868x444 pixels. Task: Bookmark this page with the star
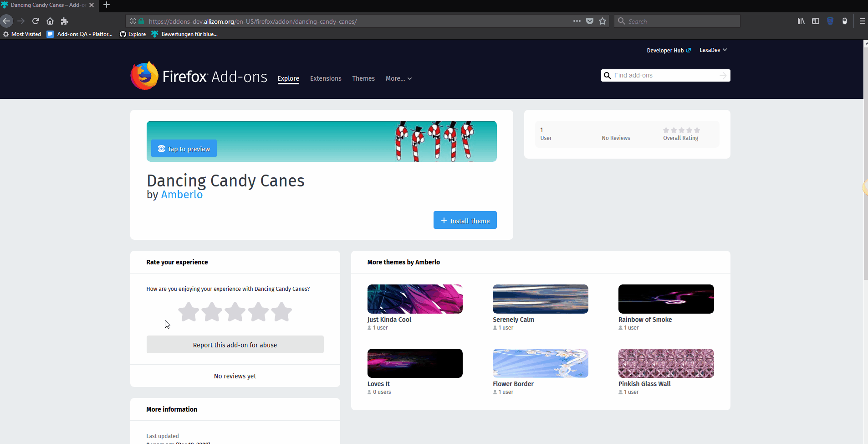[602, 21]
